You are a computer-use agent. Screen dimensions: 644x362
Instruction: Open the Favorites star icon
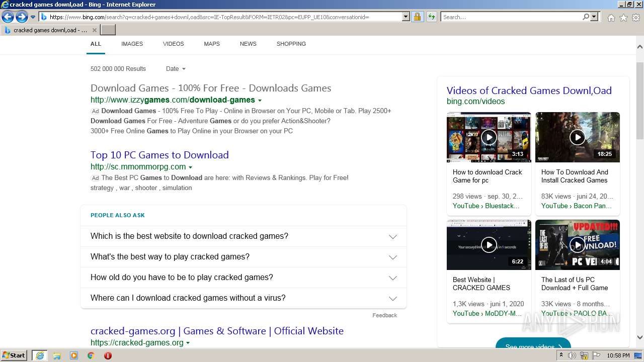(x=623, y=18)
